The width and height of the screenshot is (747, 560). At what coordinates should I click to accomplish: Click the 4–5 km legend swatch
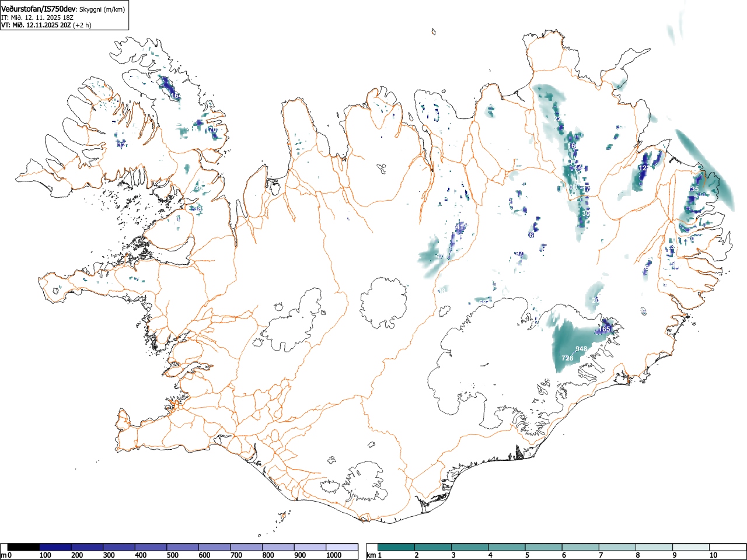(507, 547)
